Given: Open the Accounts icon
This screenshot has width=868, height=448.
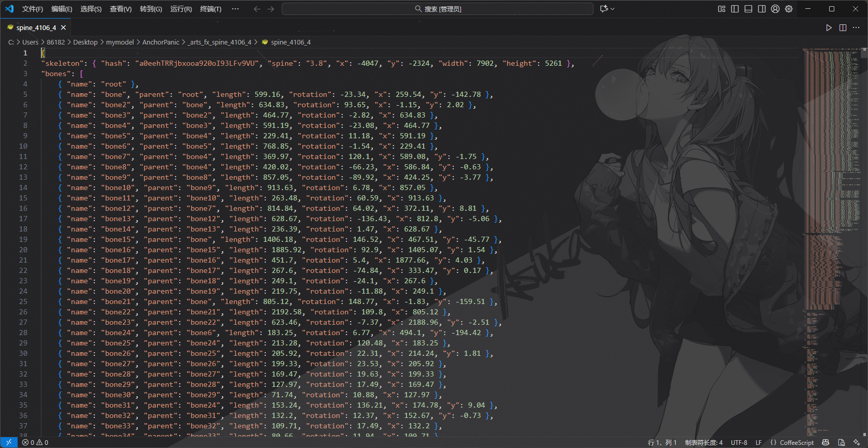Looking at the screenshot, I should click(775, 9).
